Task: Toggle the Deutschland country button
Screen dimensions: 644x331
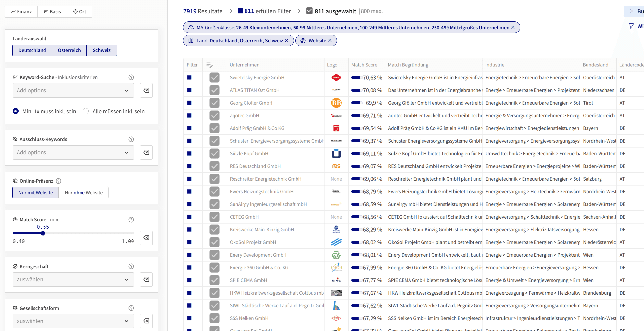Action: click(x=32, y=50)
